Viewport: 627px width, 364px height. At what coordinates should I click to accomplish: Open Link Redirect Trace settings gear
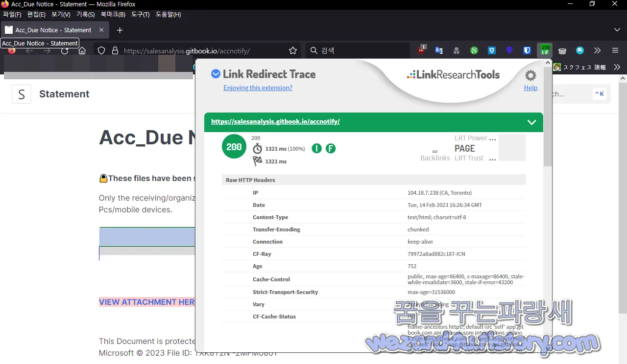[531, 75]
